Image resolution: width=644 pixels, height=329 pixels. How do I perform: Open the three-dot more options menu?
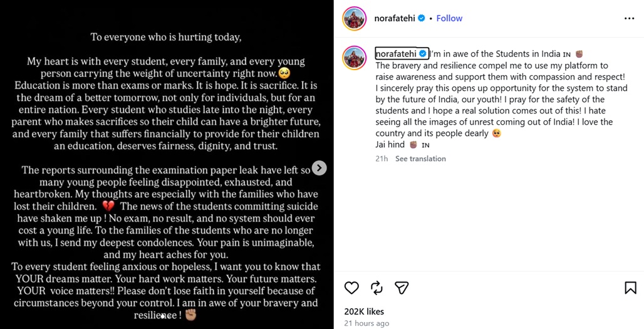tap(629, 18)
